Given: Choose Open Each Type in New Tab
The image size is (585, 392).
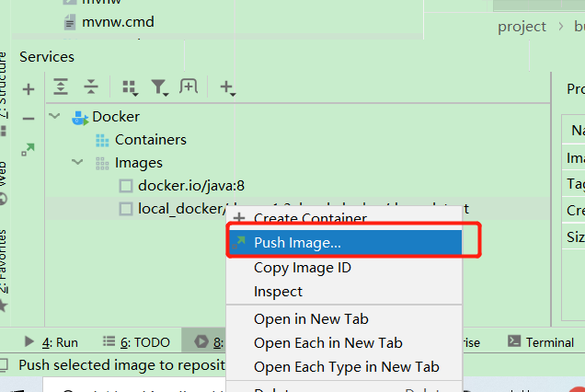Looking at the screenshot, I should (x=344, y=367).
